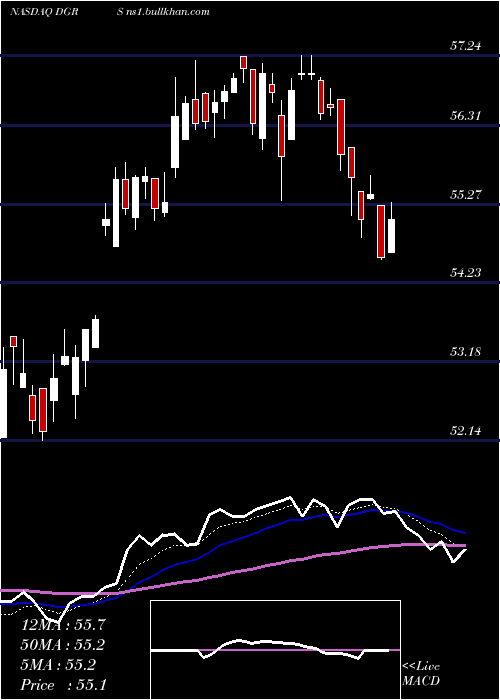Viewport: 500px width, 700px height.
Task: Click the Price : 55.1 reading
Action: tap(63, 685)
